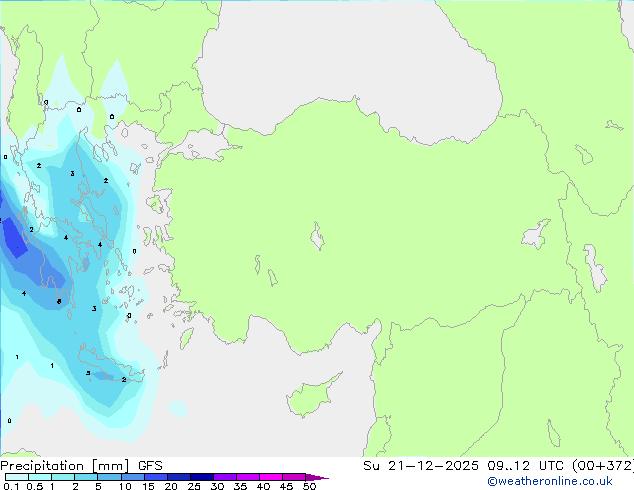Pick the 1–2 mm legend color box

pyautogui.click(x=63, y=477)
